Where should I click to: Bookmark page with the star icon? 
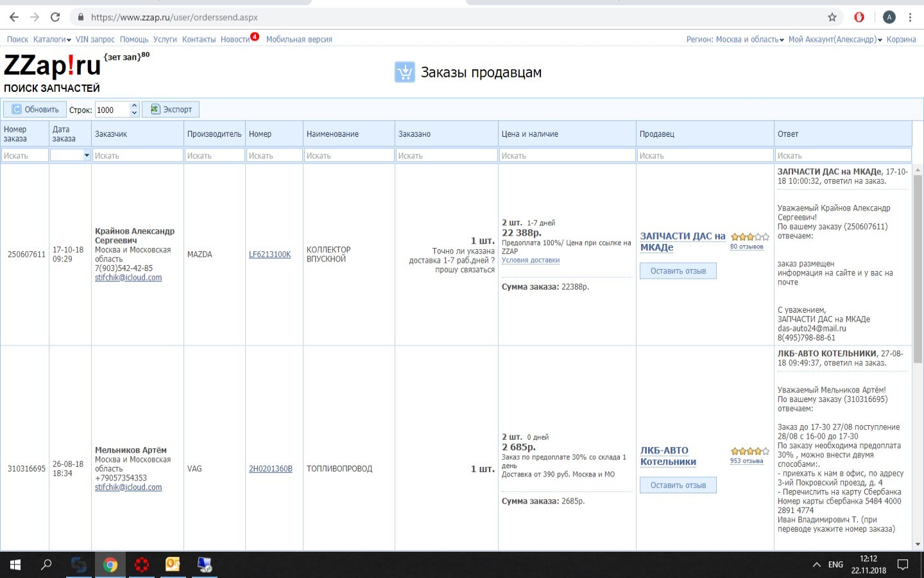coord(832,17)
